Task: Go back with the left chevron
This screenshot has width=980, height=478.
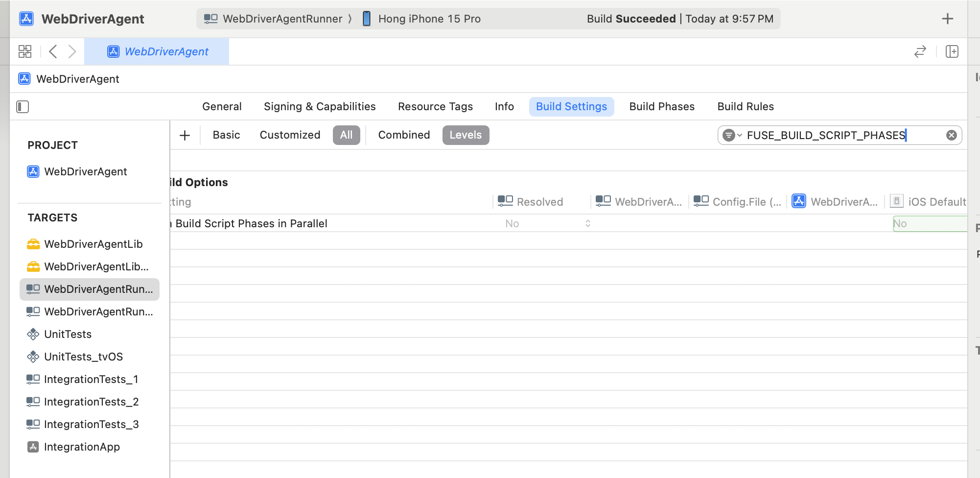Action: point(53,51)
